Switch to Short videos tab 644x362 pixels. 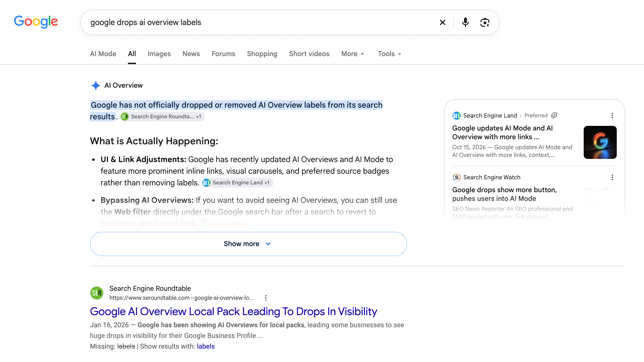[x=309, y=54]
